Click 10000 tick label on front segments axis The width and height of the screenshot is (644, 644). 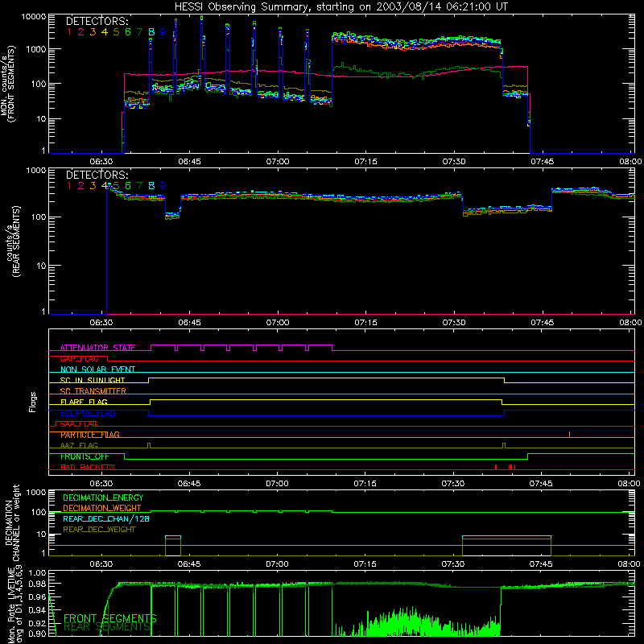click(33, 17)
